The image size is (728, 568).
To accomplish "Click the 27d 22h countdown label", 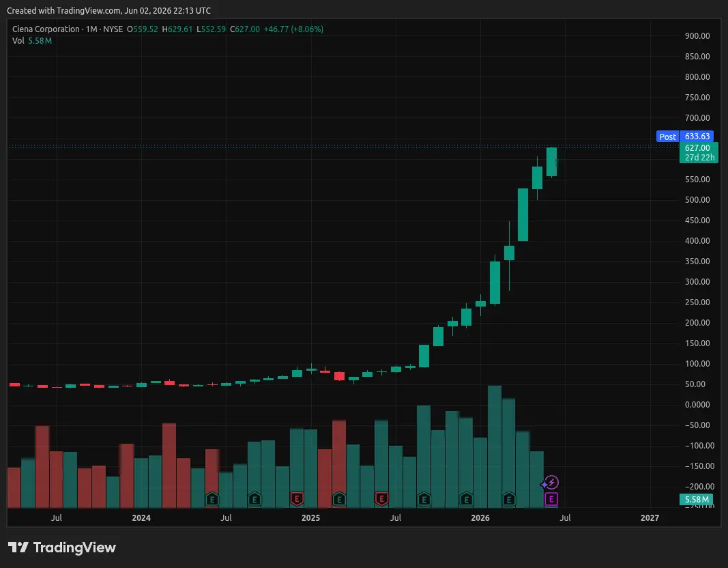I will pos(699,158).
